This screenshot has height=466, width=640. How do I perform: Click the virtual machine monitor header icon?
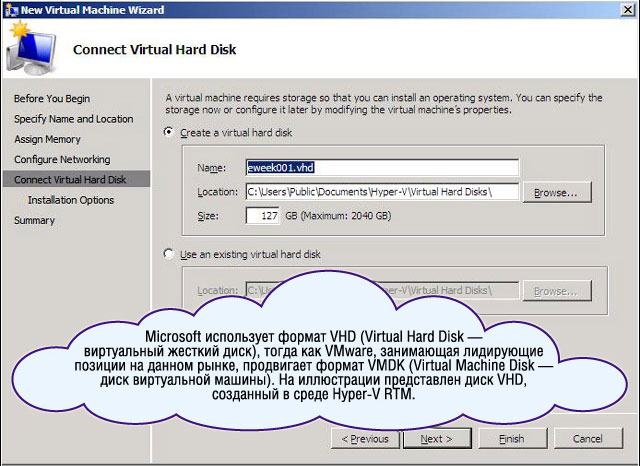30,49
